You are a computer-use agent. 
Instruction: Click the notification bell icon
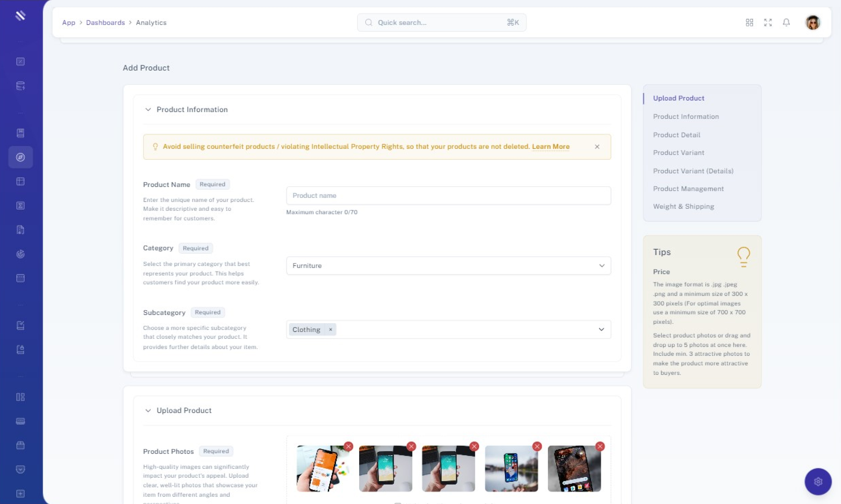[786, 22]
